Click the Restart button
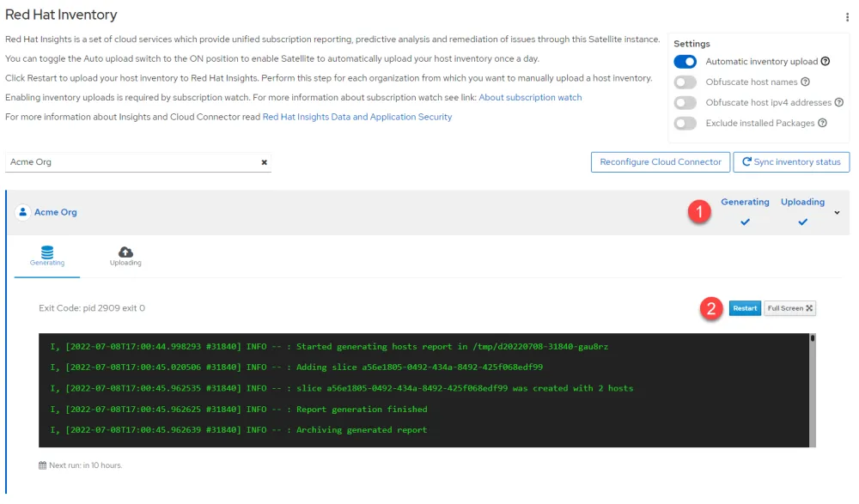 [x=745, y=307]
